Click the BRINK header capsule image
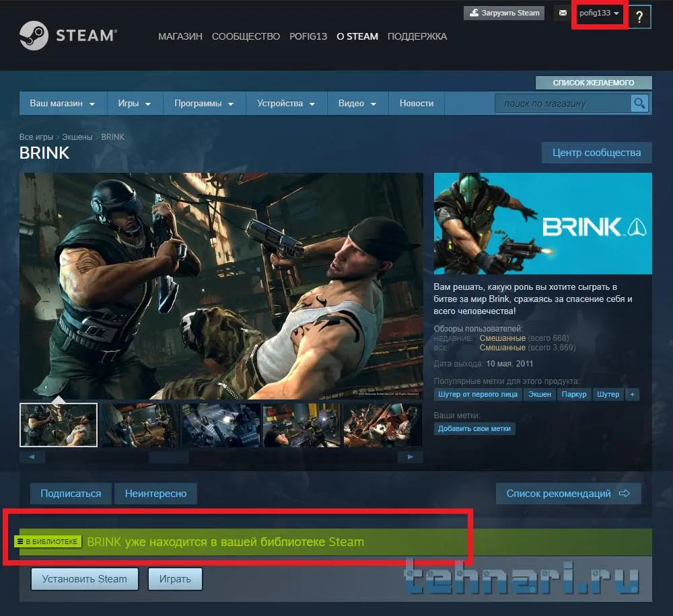 point(543,223)
